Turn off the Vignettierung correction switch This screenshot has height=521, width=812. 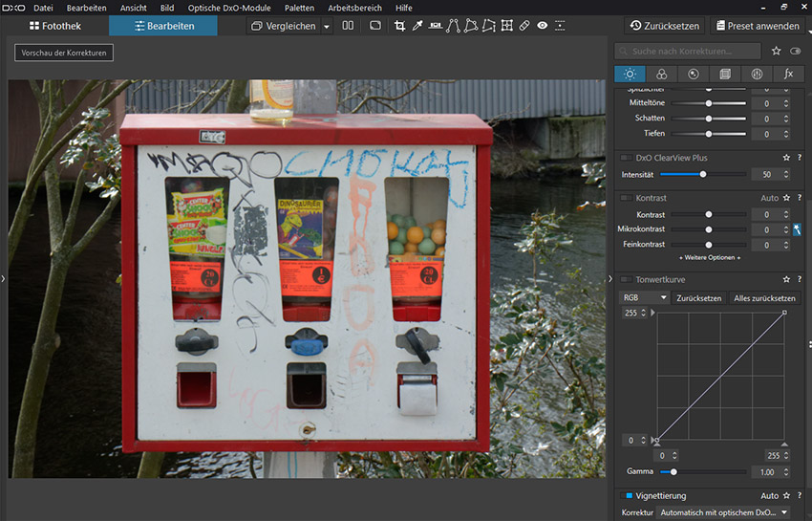pos(628,495)
